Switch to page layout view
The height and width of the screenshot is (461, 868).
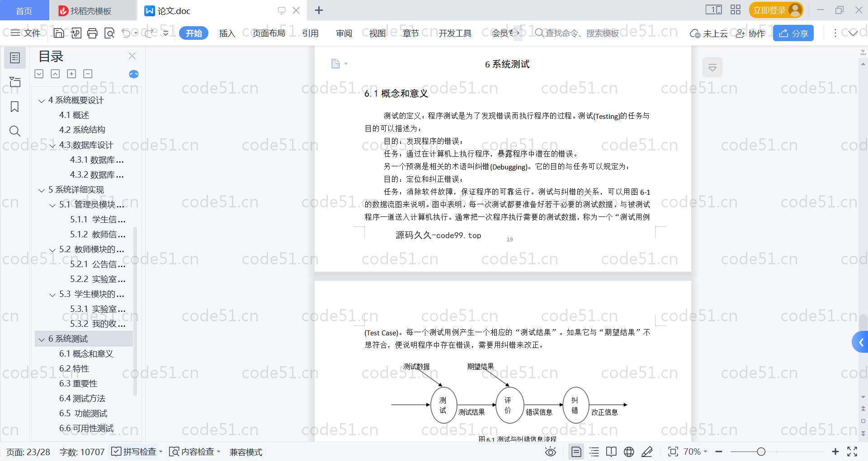[x=576, y=452]
